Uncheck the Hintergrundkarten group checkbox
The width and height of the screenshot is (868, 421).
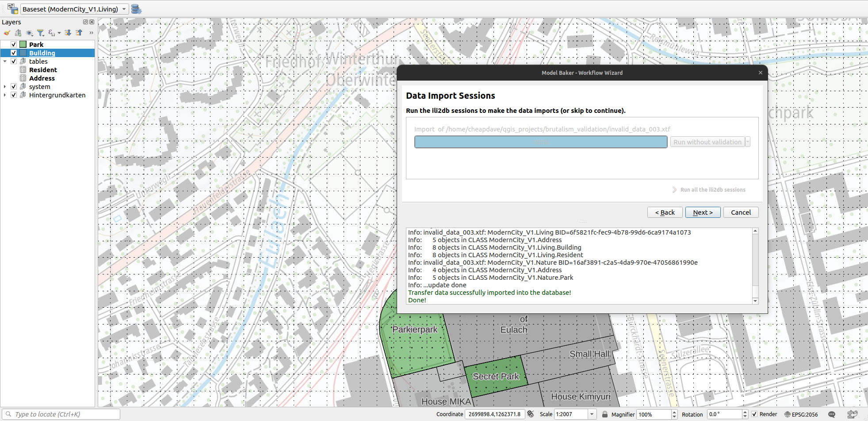point(14,95)
